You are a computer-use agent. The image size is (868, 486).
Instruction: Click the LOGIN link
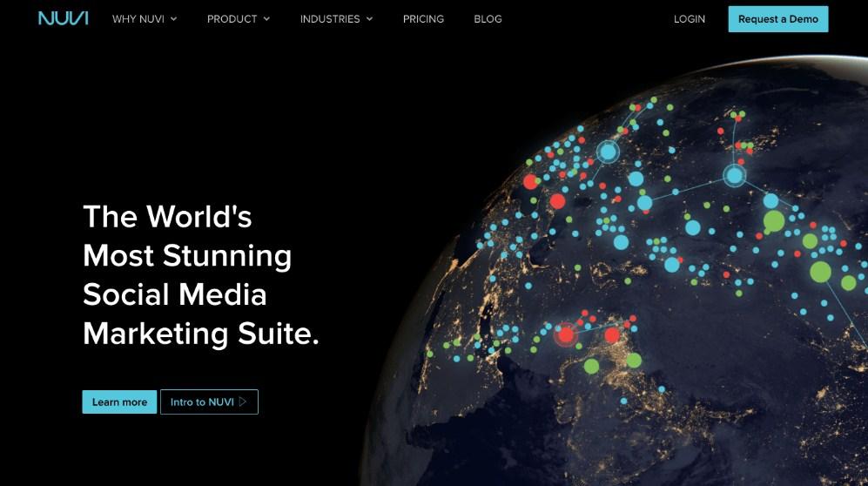point(690,19)
